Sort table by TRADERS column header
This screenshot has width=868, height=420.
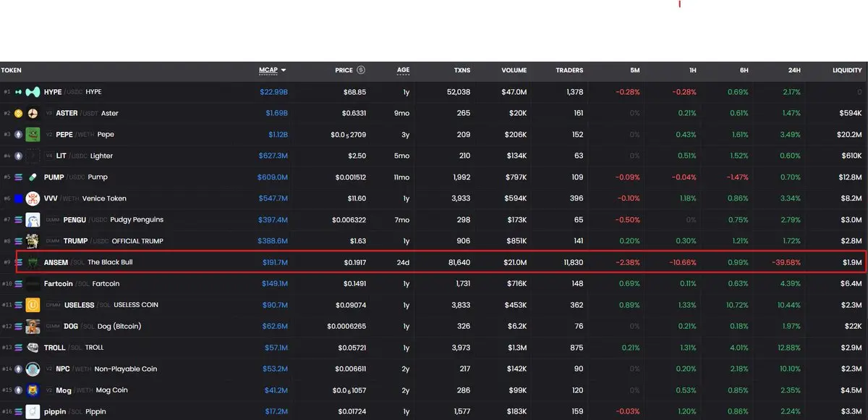[569, 70]
